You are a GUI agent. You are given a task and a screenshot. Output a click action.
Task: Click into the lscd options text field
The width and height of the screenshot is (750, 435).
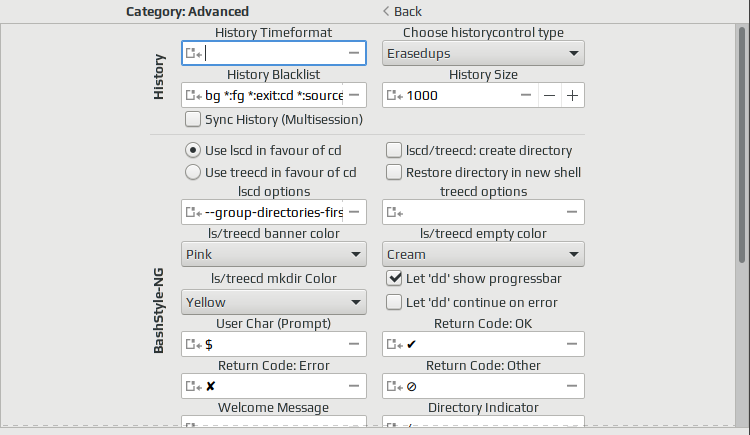click(274, 212)
